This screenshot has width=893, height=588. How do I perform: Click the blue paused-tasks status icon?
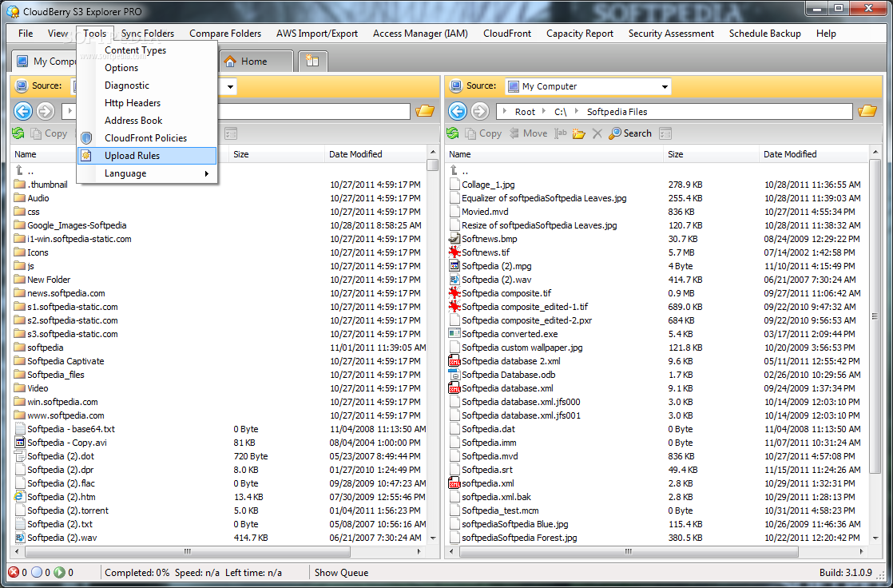(37, 573)
